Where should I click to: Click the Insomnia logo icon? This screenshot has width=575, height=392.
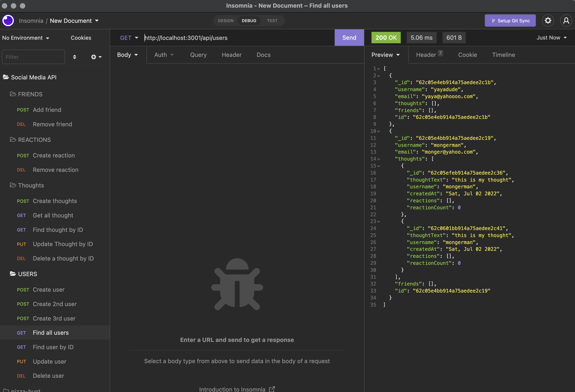pyautogui.click(x=8, y=21)
